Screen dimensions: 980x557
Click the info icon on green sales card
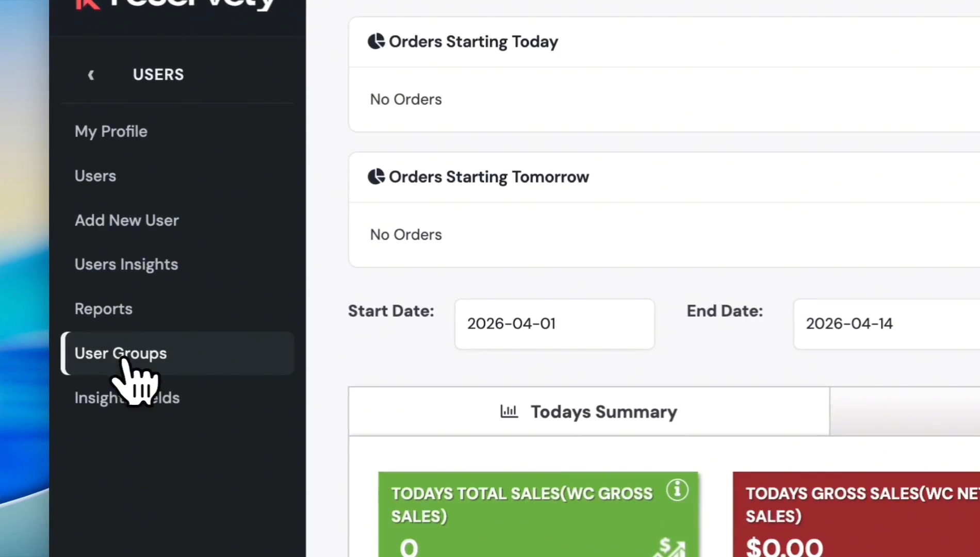(677, 489)
